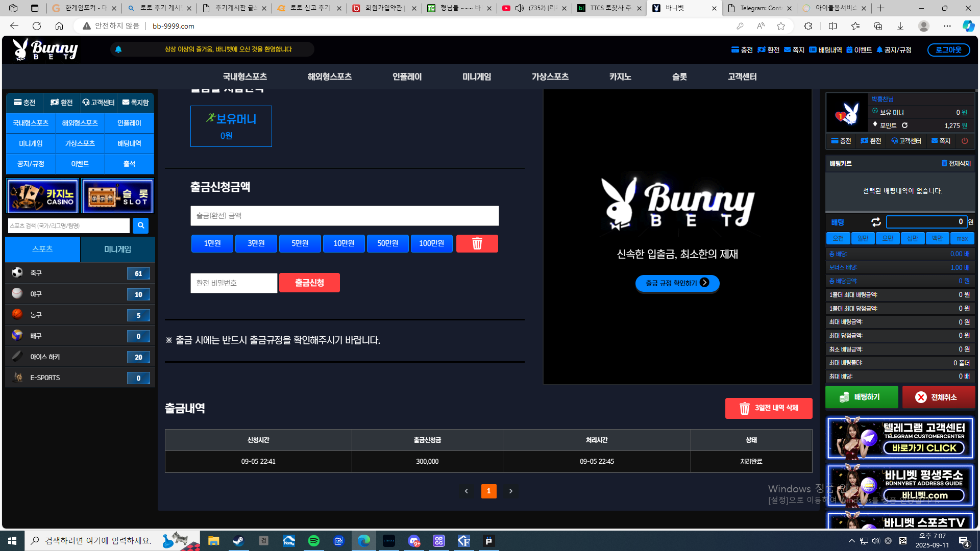Viewport: 980px width, 551px height.
Task: Click the notification bell icon in the header
Action: tap(118, 49)
